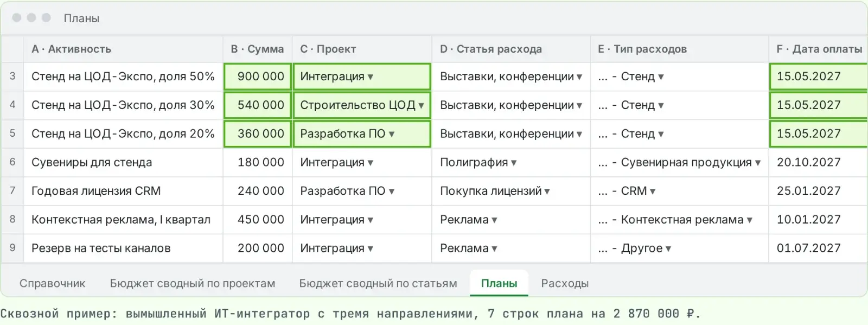Click date cell 01.07.2027
Viewport: 868px width, 325px height.
pos(818,248)
